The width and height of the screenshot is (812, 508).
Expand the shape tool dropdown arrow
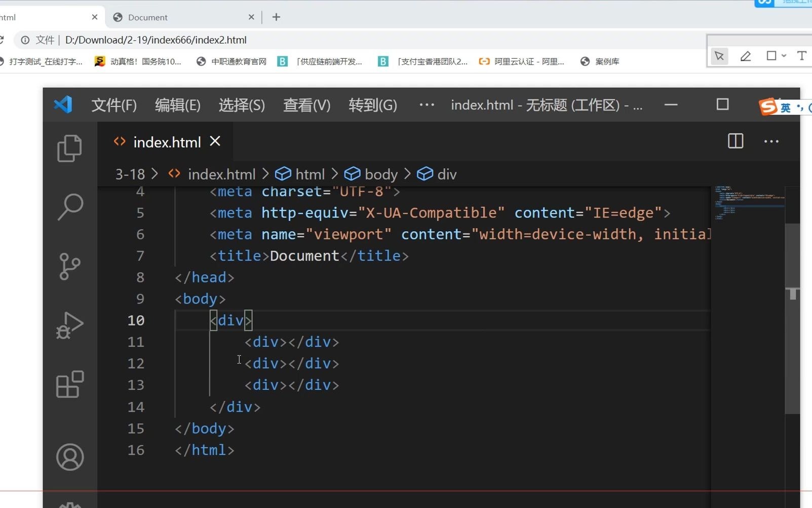click(x=784, y=56)
